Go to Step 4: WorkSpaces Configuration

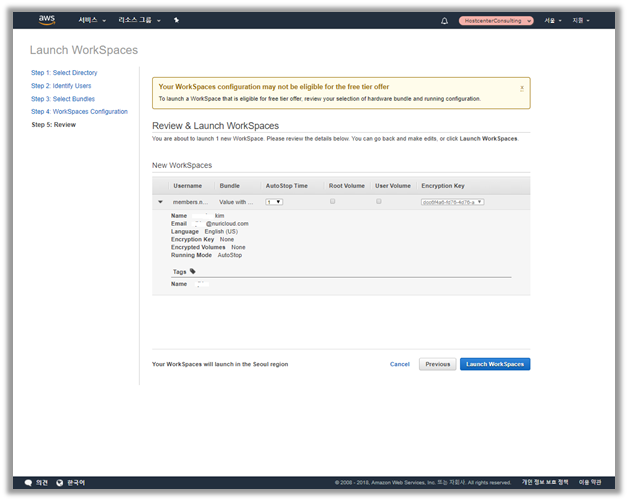79,112
